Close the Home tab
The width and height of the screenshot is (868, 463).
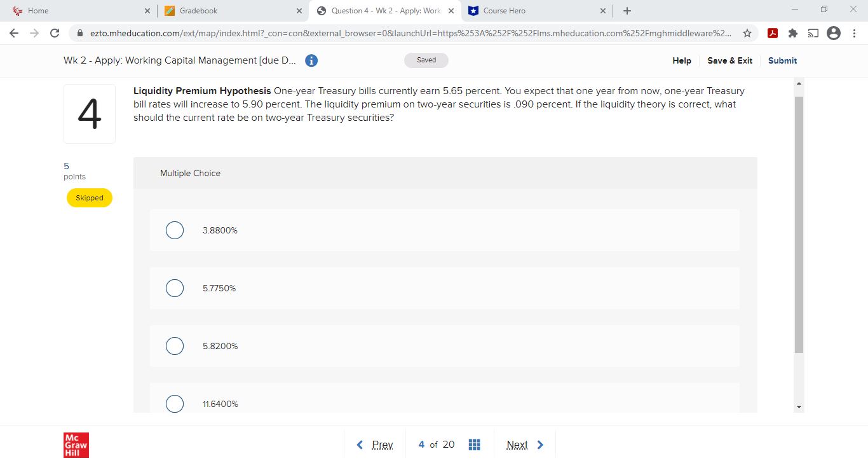tap(147, 11)
